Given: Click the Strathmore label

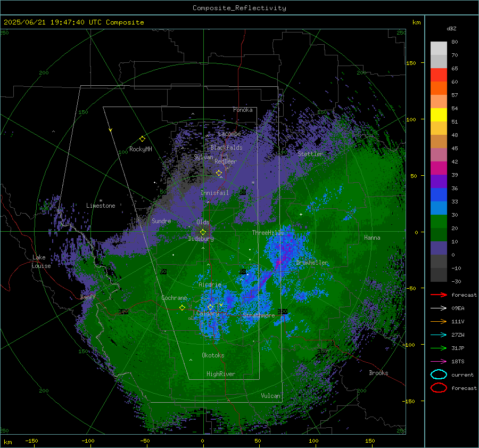Looking at the screenshot, I should (259, 315).
